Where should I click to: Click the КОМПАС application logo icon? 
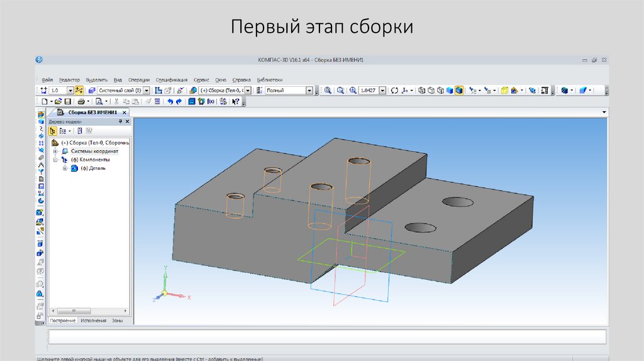click(39, 60)
